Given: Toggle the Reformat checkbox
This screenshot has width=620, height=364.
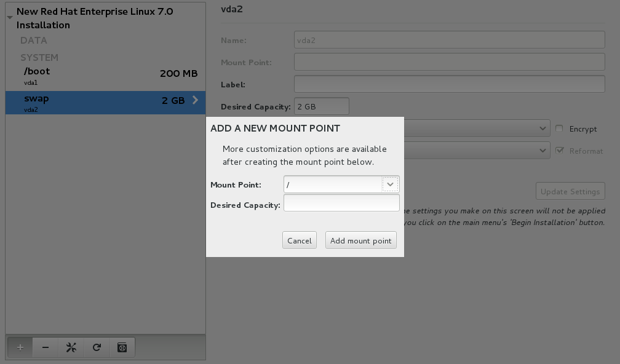Looking at the screenshot, I should pyautogui.click(x=559, y=151).
